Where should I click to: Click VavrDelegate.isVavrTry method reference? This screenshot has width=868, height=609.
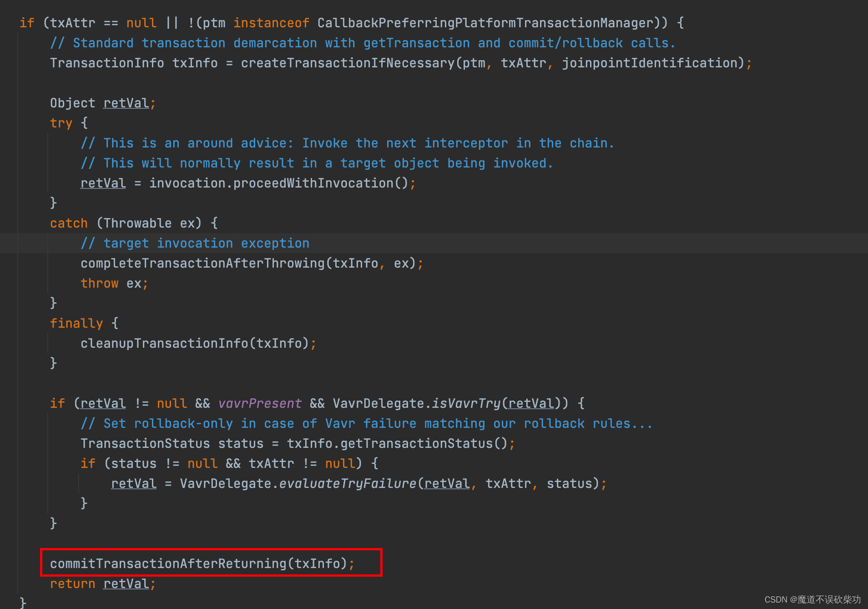coord(416,403)
